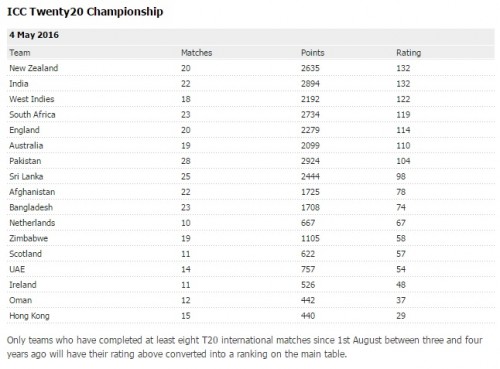Click the Matches column header
The image size is (500, 369).
[x=196, y=53]
